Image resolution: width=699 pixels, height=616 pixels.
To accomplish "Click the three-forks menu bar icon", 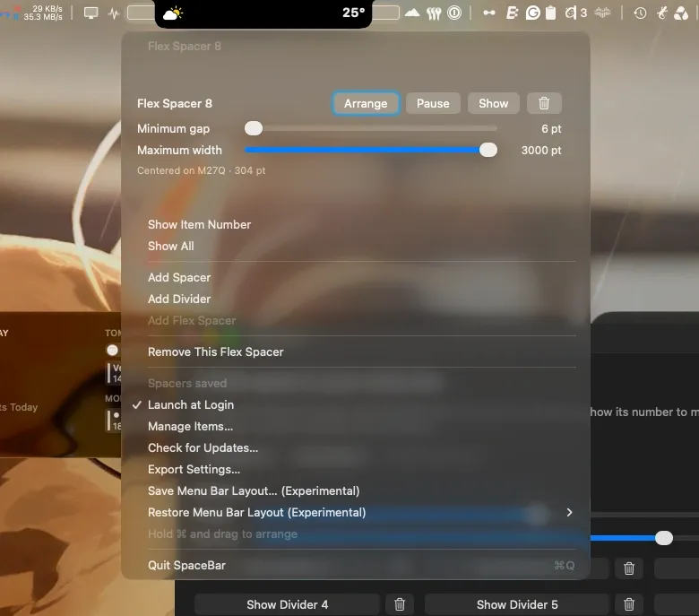I will 434,13.
